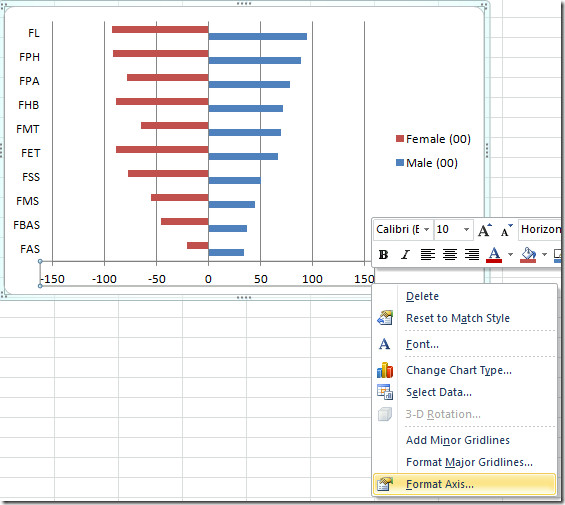565x505 pixels.
Task: Grow font size button
Action: [485, 230]
